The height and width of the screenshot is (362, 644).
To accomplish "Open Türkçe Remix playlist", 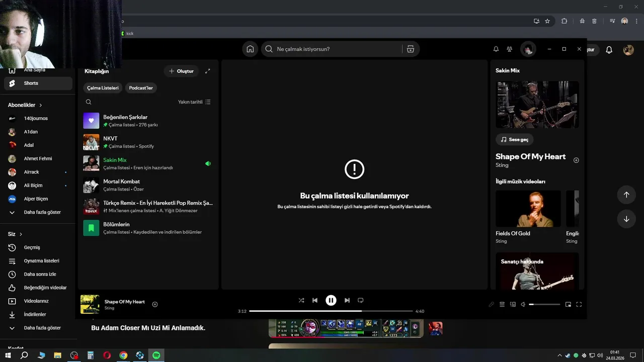I will (x=148, y=207).
